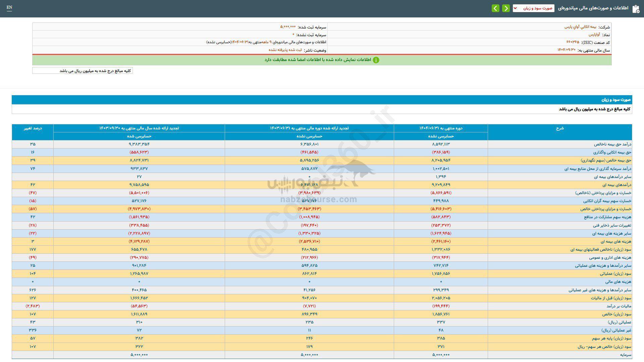This screenshot has height=362, width=644.
Task: Click the page title اطلاعات و صورت‌های مالی میاندوره‌ای
Action: pyautogui.click(x=593, y=8)
